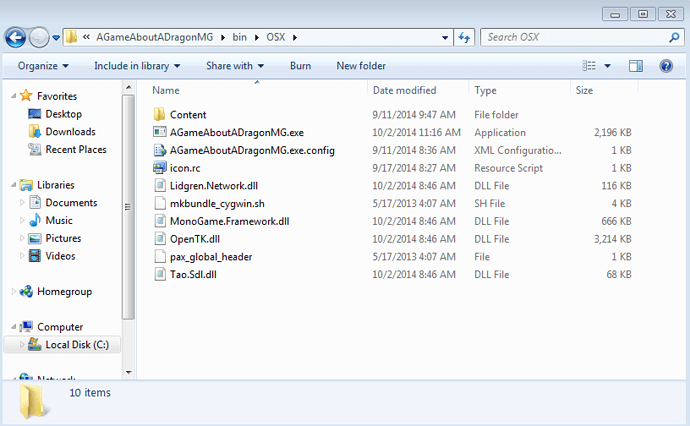Viewport: 690px width, 426px height.
Task: Expand the Documents library node
Action: coord(22,203)
